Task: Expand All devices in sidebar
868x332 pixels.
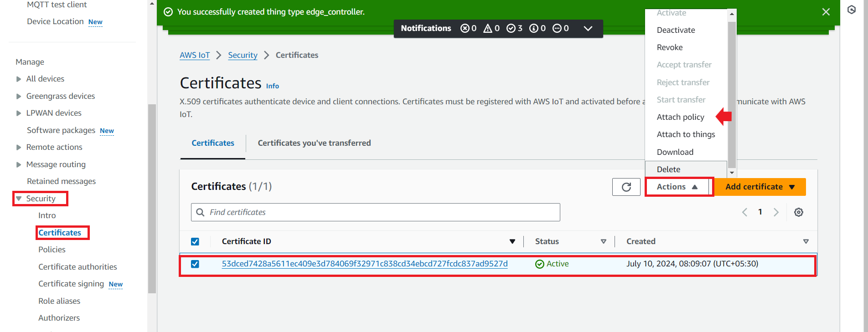Action: (19, 79)
